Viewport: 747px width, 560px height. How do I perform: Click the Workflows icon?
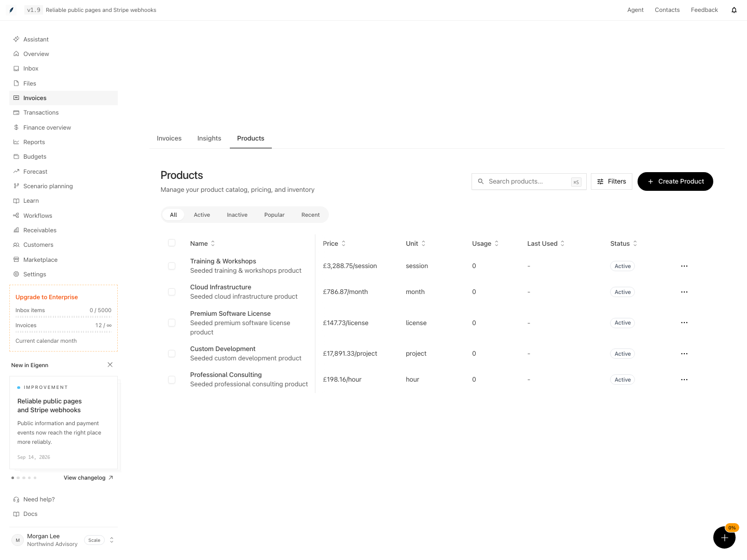click(x=16, y=216)
